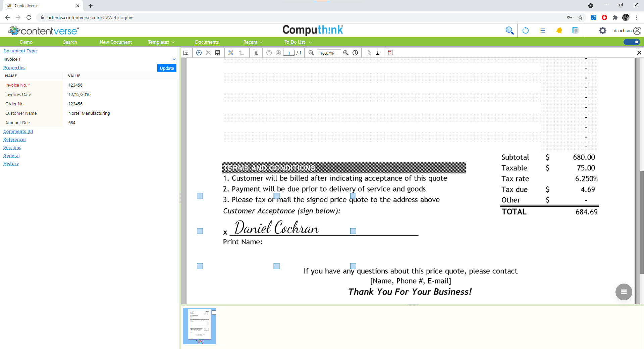Image resolution: width=644 pixels, height=349 pixels.
Task: Click the 'Customer Name' property label
Action: pyautogui.click(x=21, y=113)
